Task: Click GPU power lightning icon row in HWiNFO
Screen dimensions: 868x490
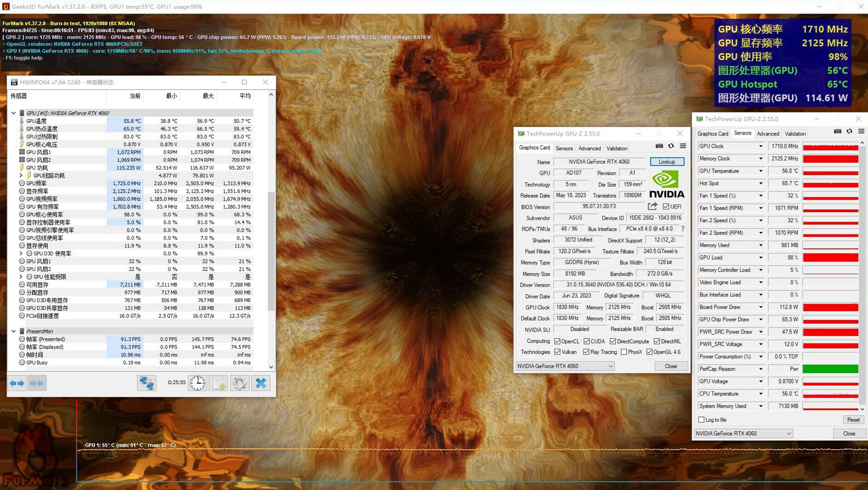Action: pyautogui.click(x=22, y=168)
